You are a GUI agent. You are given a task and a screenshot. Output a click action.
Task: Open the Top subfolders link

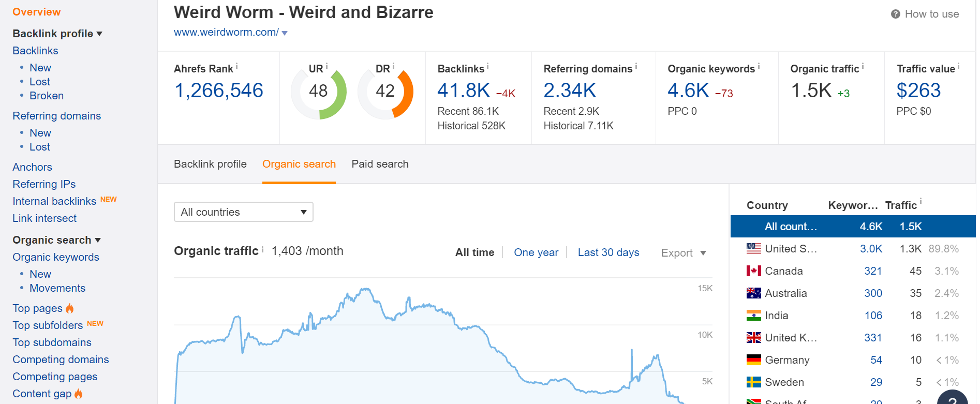[48, 325]
